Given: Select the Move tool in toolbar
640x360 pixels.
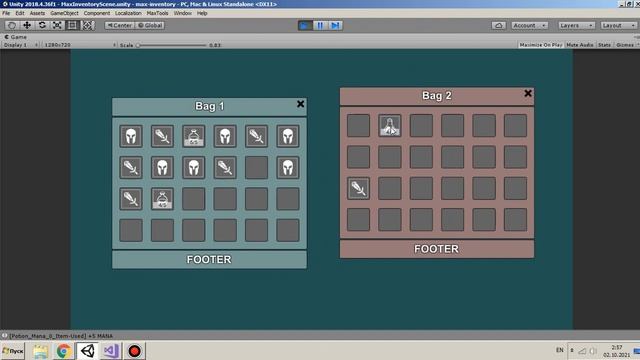Looking at the screenshot, I should (x=27, y=25).
